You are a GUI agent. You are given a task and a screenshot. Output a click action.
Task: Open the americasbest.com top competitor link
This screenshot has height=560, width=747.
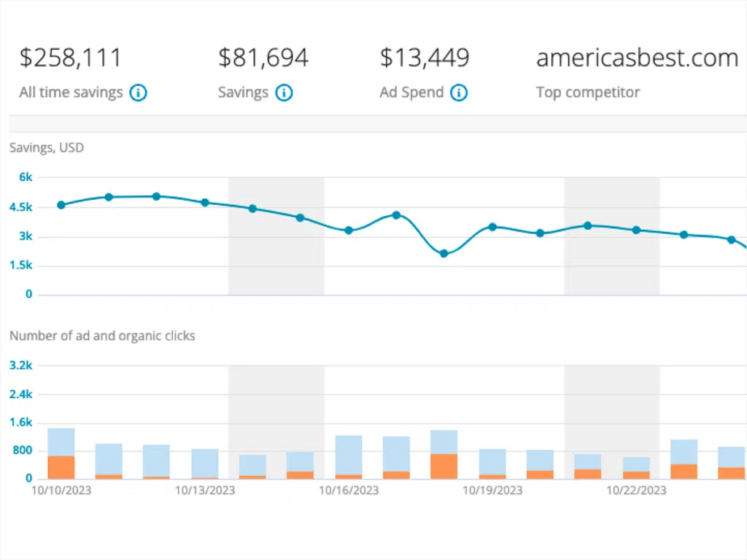[x=637, y=58]
